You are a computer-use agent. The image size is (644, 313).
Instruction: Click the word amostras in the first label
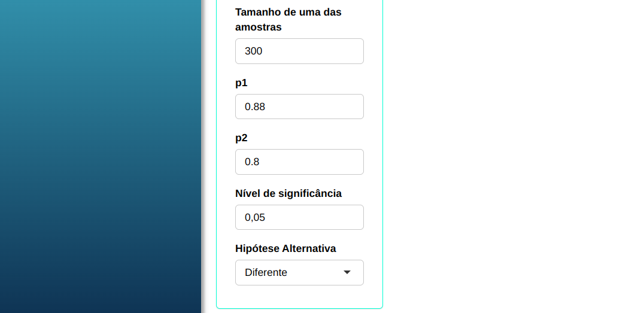tap(259, 28)
